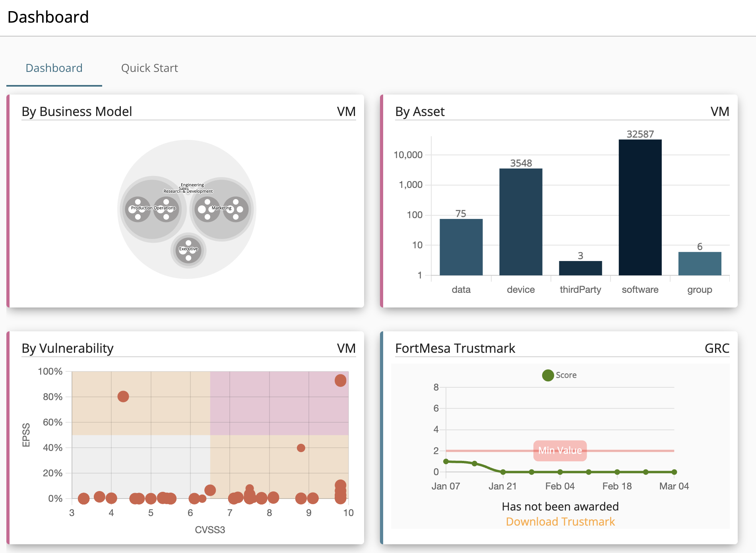
Task: Select the Dashboard tab
Action: click(54, 68)
